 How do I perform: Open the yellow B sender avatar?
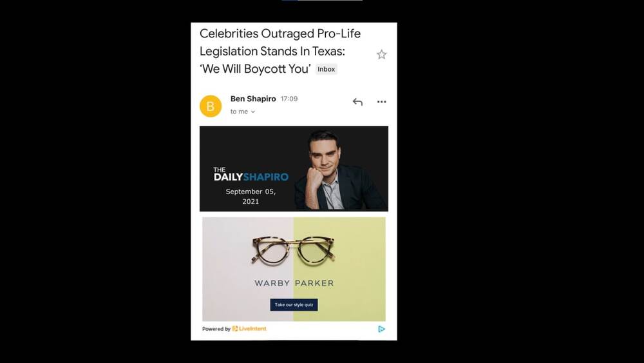coord(211,106)
